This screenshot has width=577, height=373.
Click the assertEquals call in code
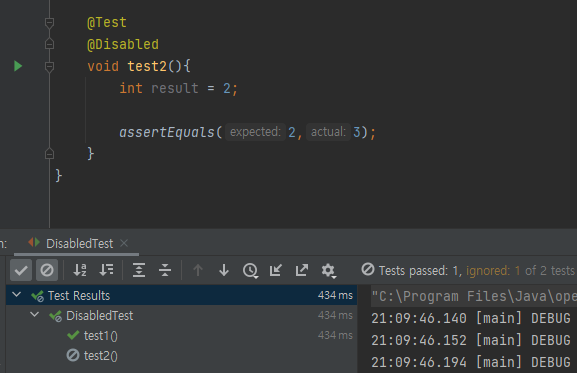point(167,132)
